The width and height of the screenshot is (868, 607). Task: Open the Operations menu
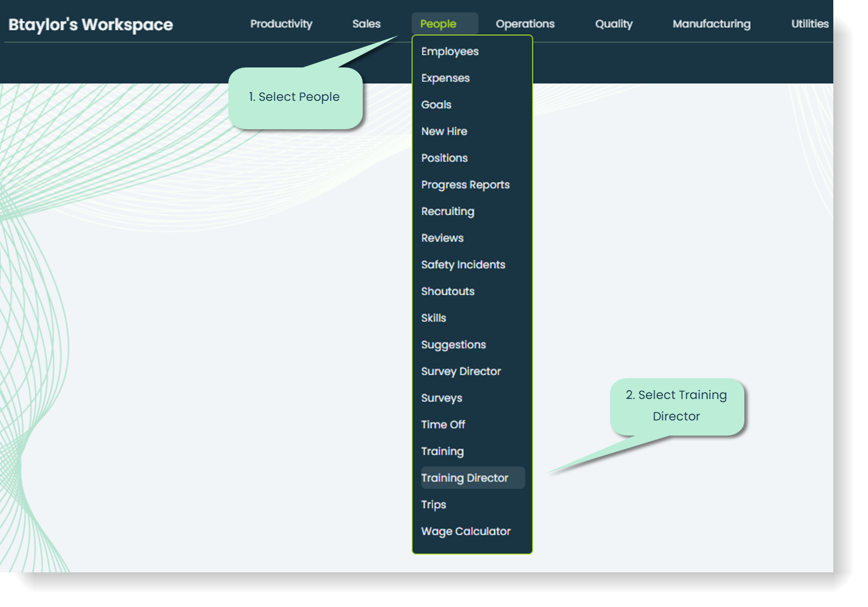pos(525,23)
